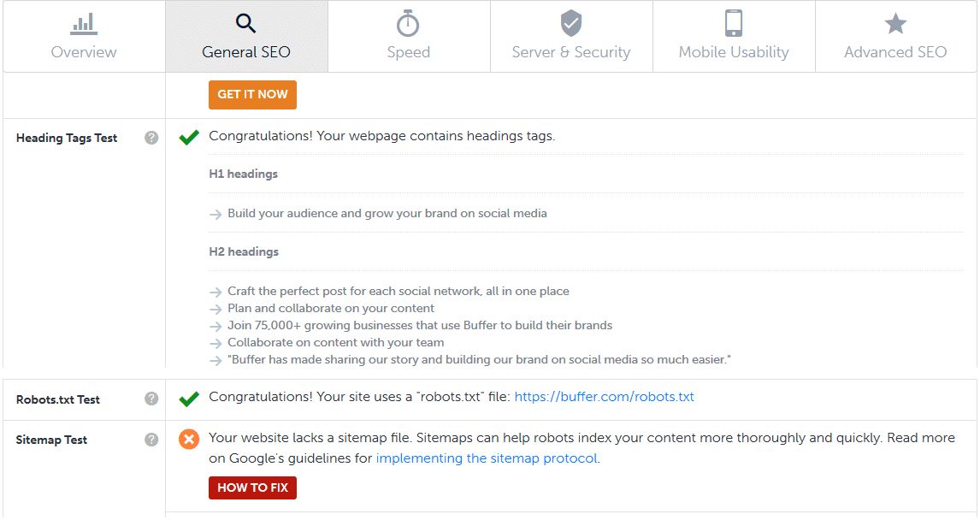Viewport: 980px width, 520px height.
Task: Click help icon next to Sitemap Test
Action: click(151, 440)
